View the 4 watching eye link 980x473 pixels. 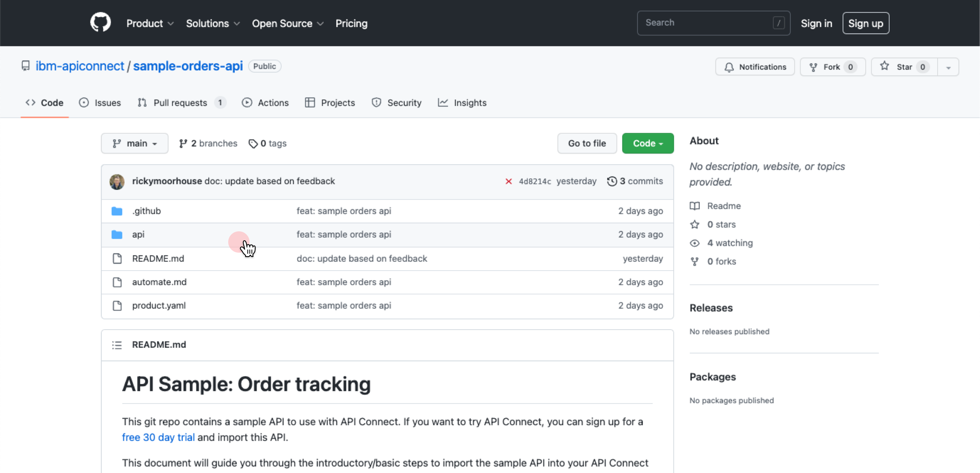[x=729, y=243]
